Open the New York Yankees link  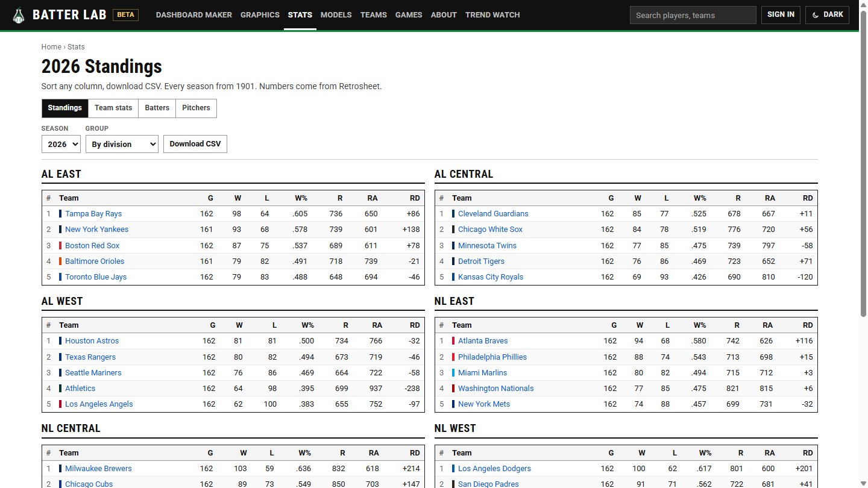point(96,230)
